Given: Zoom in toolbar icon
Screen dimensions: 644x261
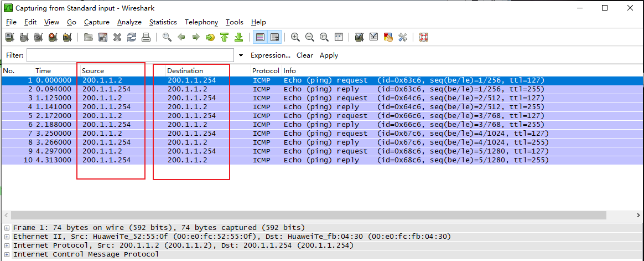Looking at the screenshot, I should click(295, 38).
